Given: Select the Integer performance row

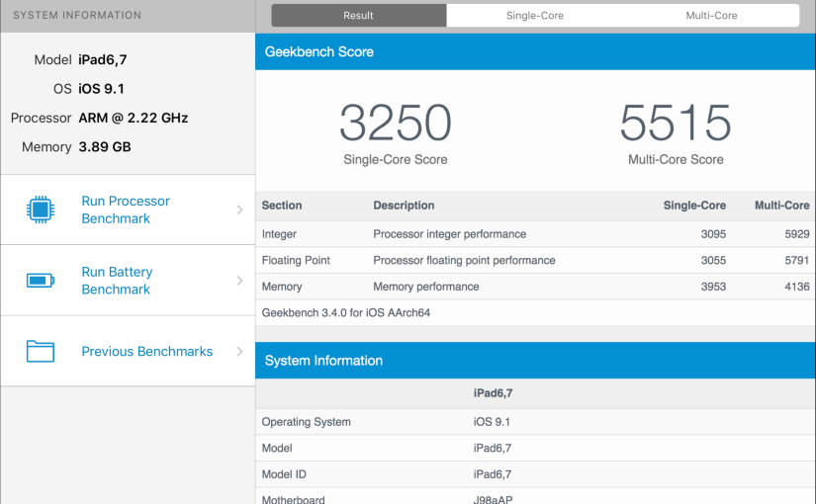Looking at the screenshot, I should tap(535, 234).
